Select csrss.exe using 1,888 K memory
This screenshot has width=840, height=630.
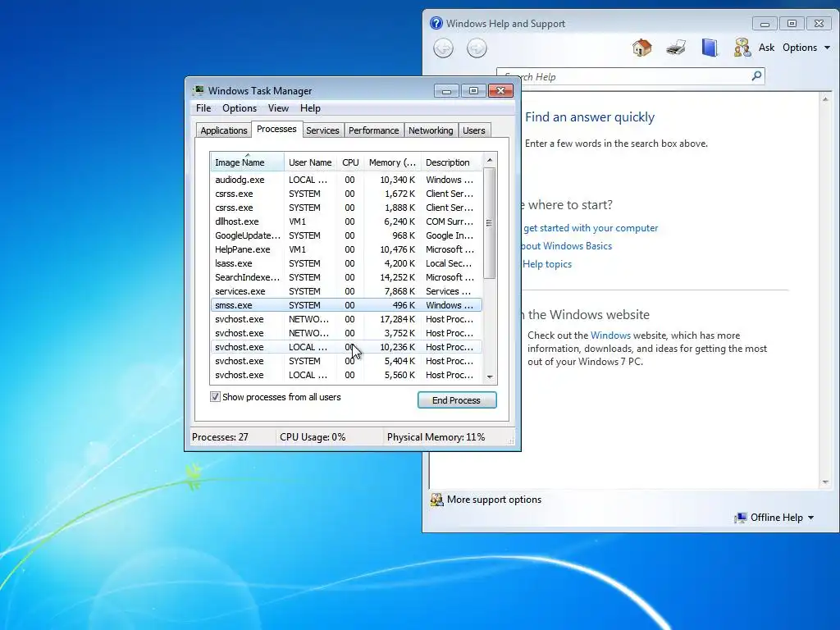point(346,208)
